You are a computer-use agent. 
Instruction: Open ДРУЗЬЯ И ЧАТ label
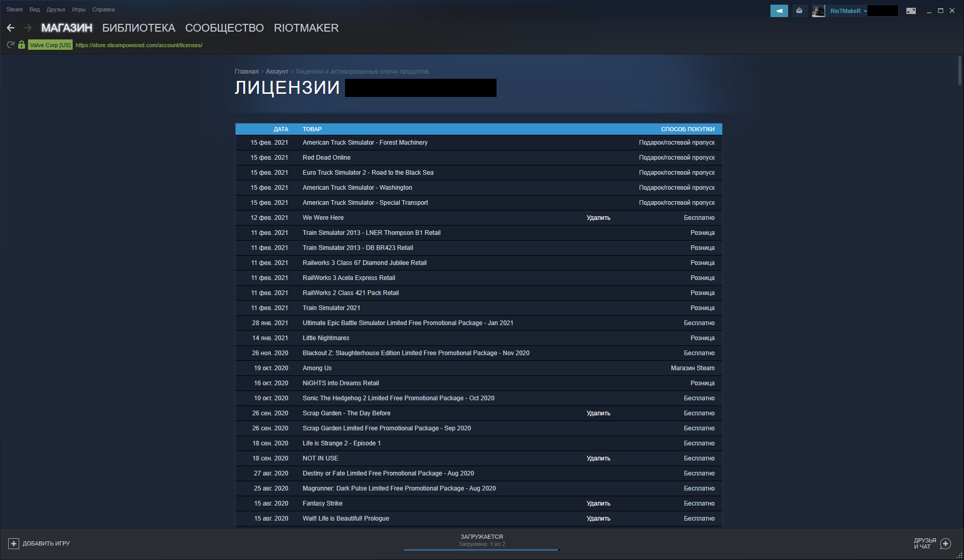[x=925, y=543]
